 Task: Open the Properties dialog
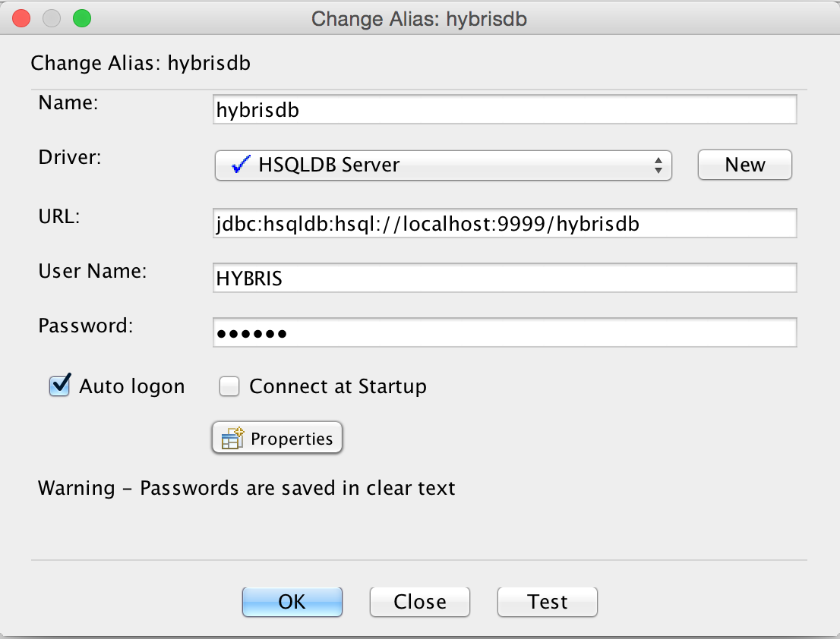click(x=276, y=438)
